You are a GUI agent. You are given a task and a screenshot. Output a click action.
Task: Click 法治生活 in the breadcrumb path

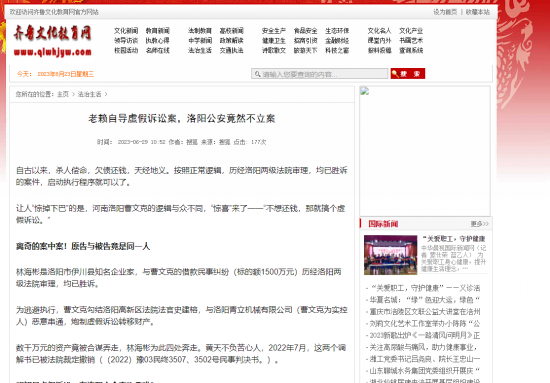[x=89, y=94]
